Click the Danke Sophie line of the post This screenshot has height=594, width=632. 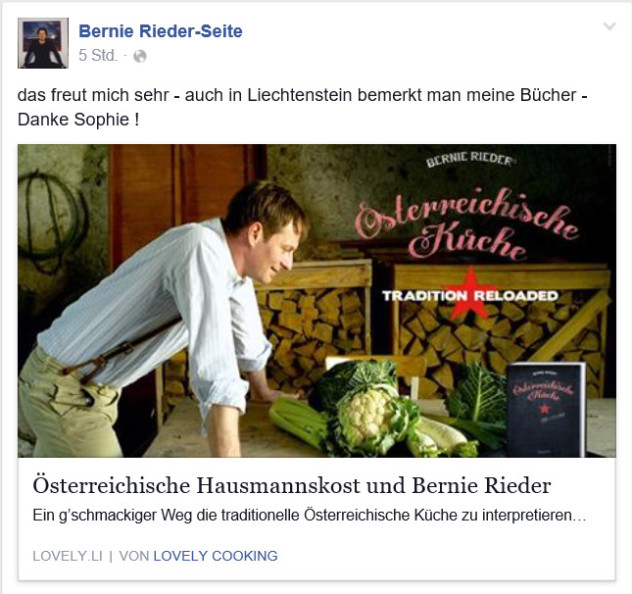click(x=79, y=119)
